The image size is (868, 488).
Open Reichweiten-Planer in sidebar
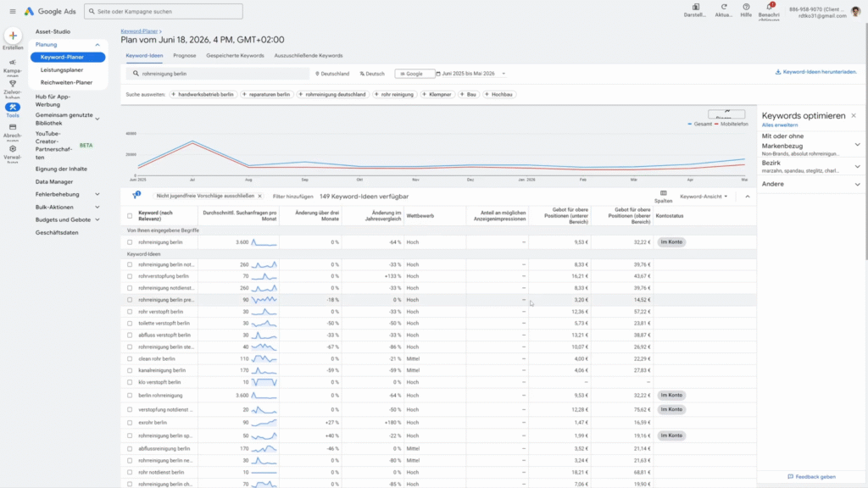(66, 82)
